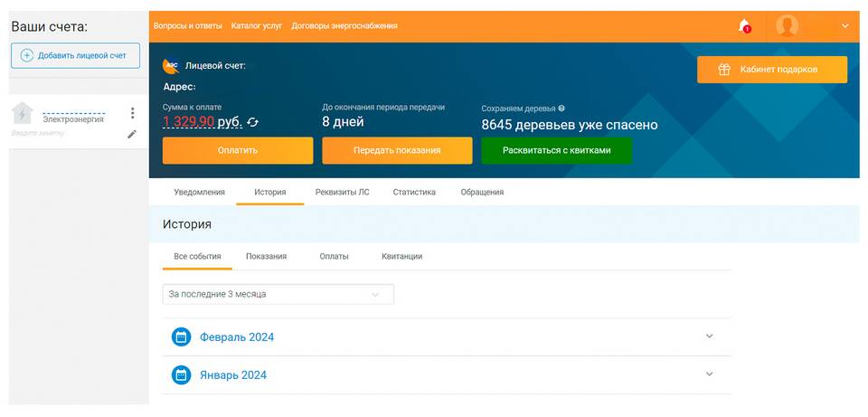This screenshot has height=417, width=868.
Task: Select the Оплаты sub-tab
Action: coord(334,256)
